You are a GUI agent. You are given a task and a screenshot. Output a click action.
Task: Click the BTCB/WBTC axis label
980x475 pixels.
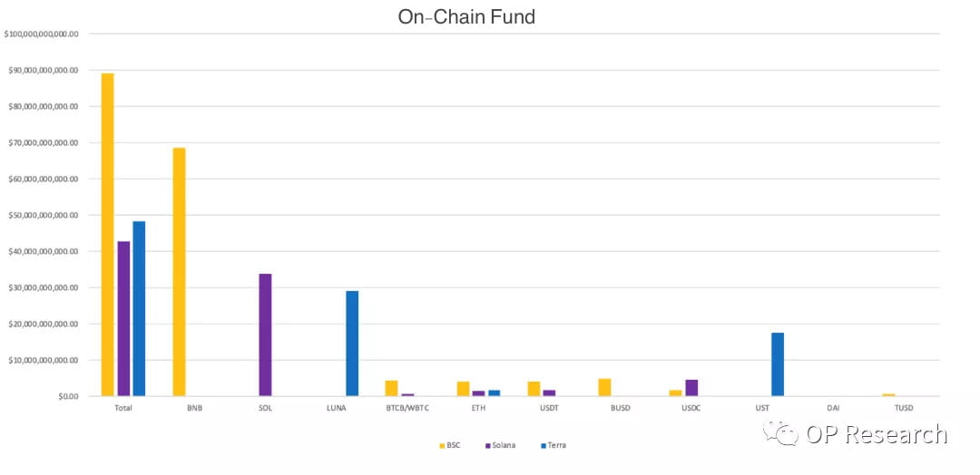pos(407,409)
